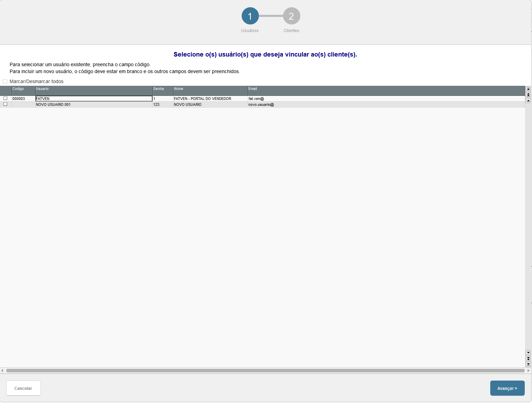Page down in the users grid
This screenshot has width=532, height=404.
[x=528, y=358]
